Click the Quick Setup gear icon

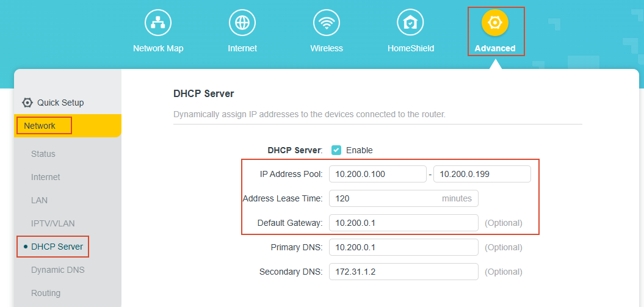tap(27, 103)
